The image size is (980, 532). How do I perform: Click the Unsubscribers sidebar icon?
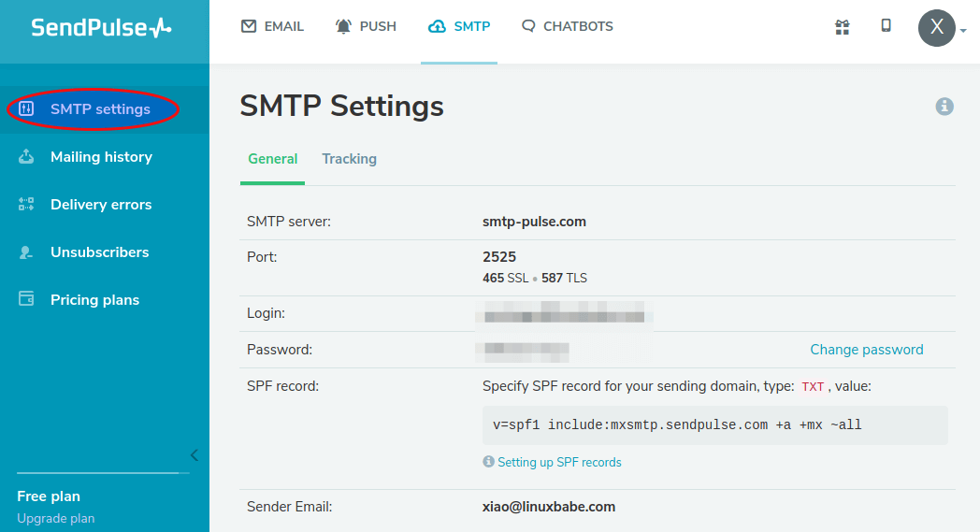coord(26,252)
